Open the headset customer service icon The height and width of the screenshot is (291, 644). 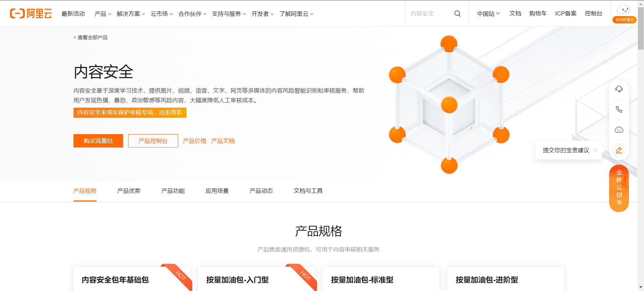619,89
